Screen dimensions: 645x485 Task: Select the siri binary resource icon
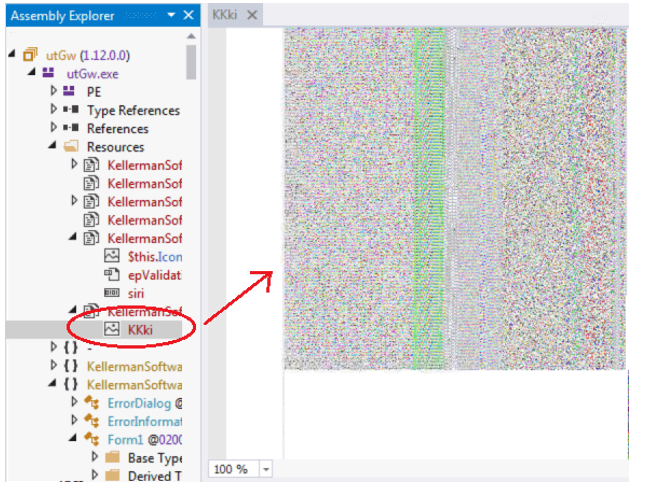pyautogui.click(x=112, y=293)
